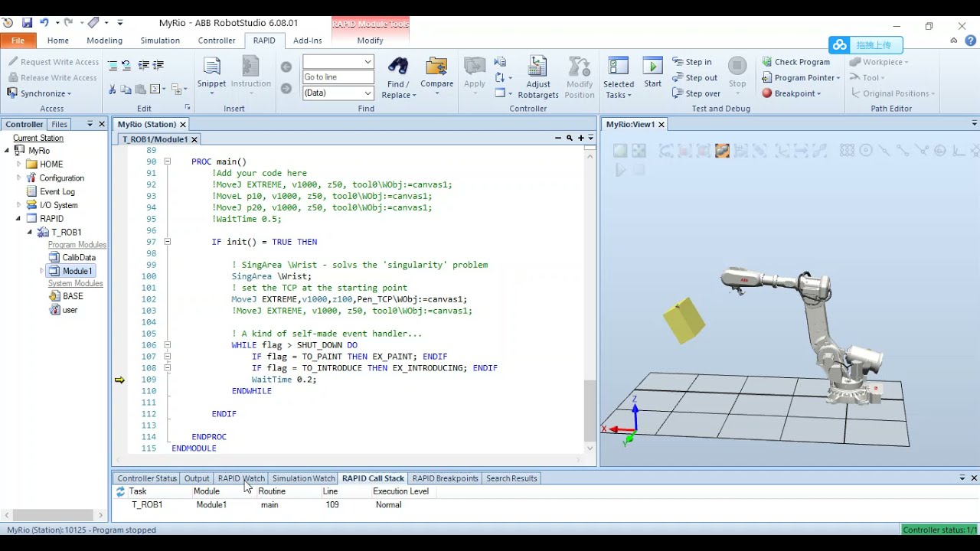Click the uncomment lines icon
980x551 pixels.
pyautogui.click(x=126, y=66)
